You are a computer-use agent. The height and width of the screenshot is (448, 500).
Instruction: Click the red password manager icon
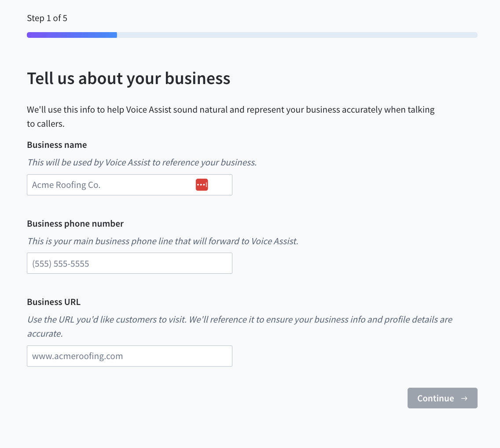(x=202, y=185)
